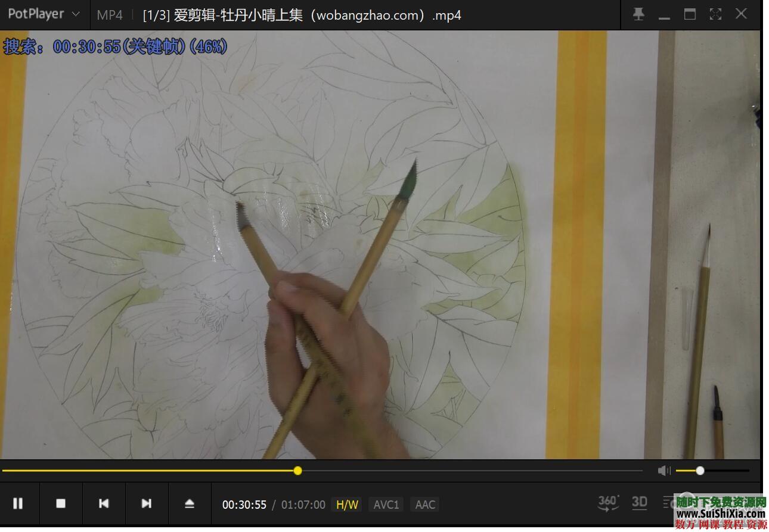Skip to next file with next button
Viewport: 769px width, 532px height.
[x=147, y=503]
